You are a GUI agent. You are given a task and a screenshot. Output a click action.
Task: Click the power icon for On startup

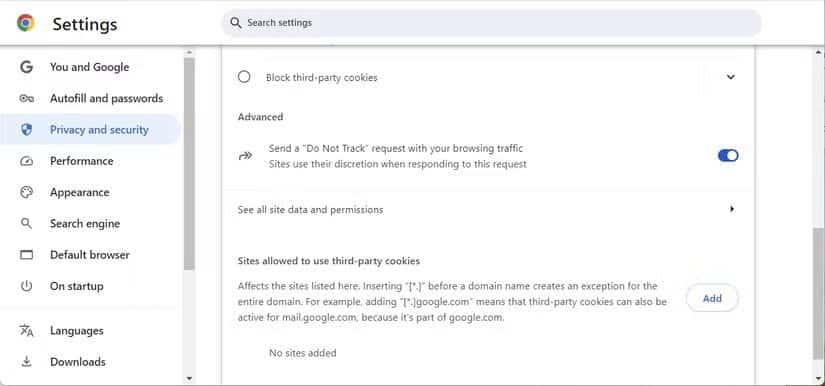pos(26,286)
